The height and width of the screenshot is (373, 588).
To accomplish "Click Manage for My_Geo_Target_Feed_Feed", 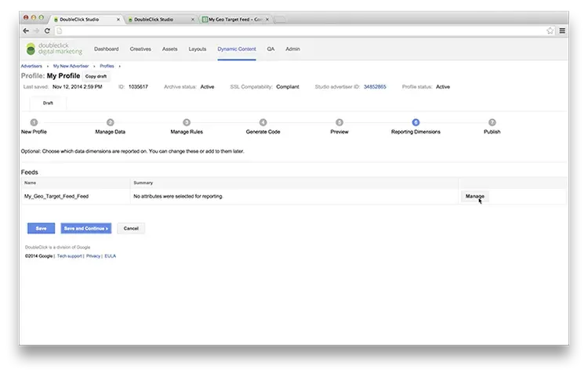I will (474, 197).
